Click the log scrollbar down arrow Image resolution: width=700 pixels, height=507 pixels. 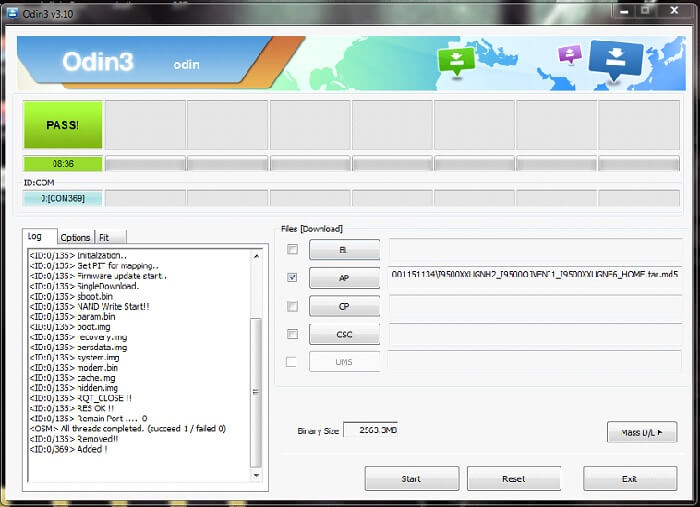(256, 475)
